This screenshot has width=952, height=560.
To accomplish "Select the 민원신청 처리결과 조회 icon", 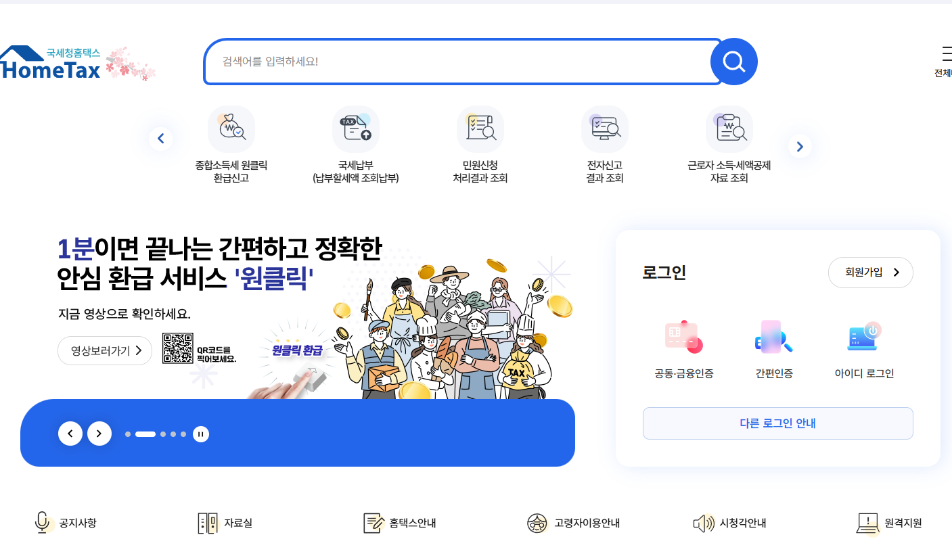I will (x=480, y=129).
